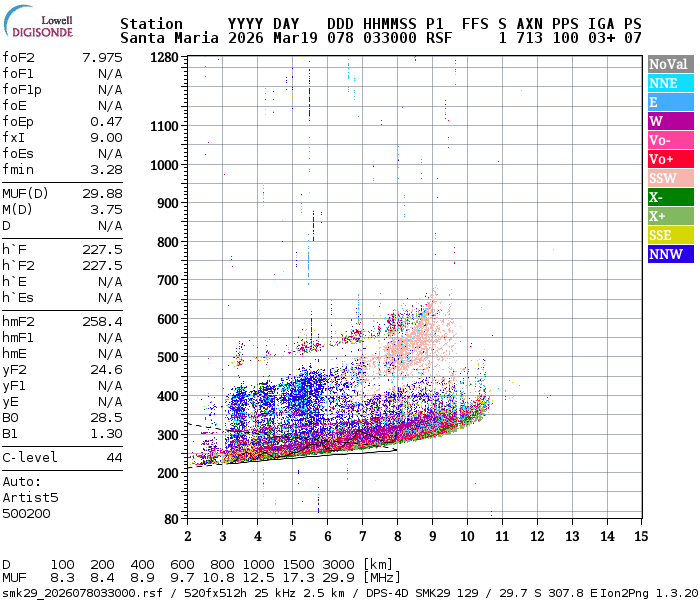Click the 1280 km height axis label
The image size is (700, 600).
pyautogui.click(x=163, y=58)
